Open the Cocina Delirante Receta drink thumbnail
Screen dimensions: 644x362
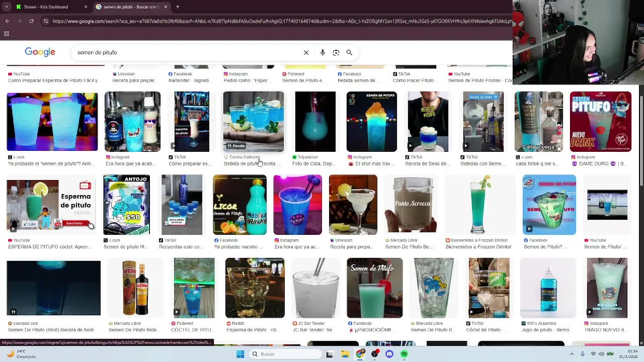254,122
